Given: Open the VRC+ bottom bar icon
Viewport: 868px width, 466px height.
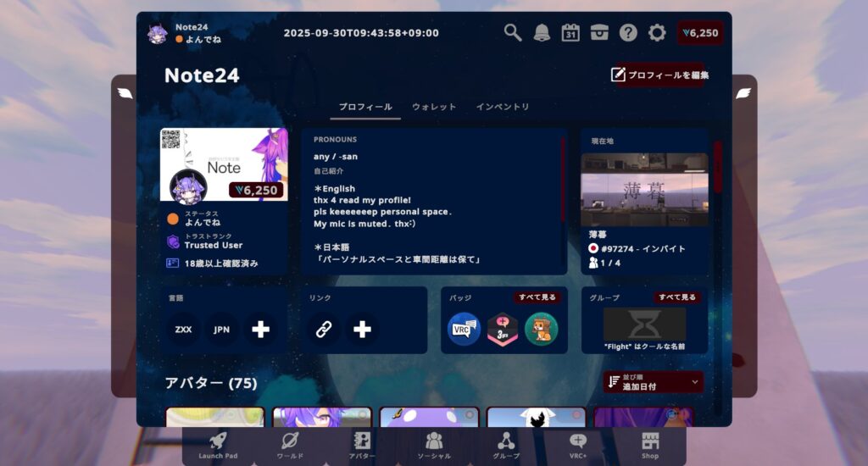Looking at the screenshot, I should (578, 445).
